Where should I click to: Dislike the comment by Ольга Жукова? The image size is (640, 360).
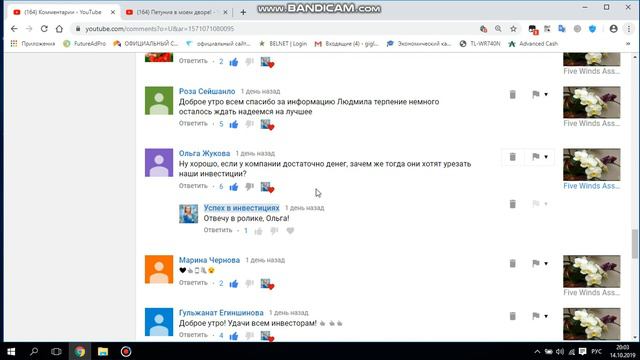pyautogui.click(x=249, y=187)
